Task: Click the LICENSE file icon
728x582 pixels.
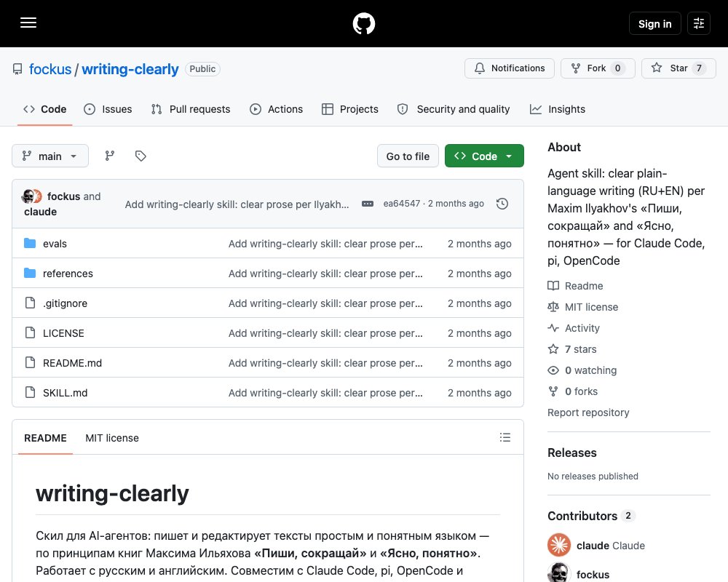Action: pos(30,332)
